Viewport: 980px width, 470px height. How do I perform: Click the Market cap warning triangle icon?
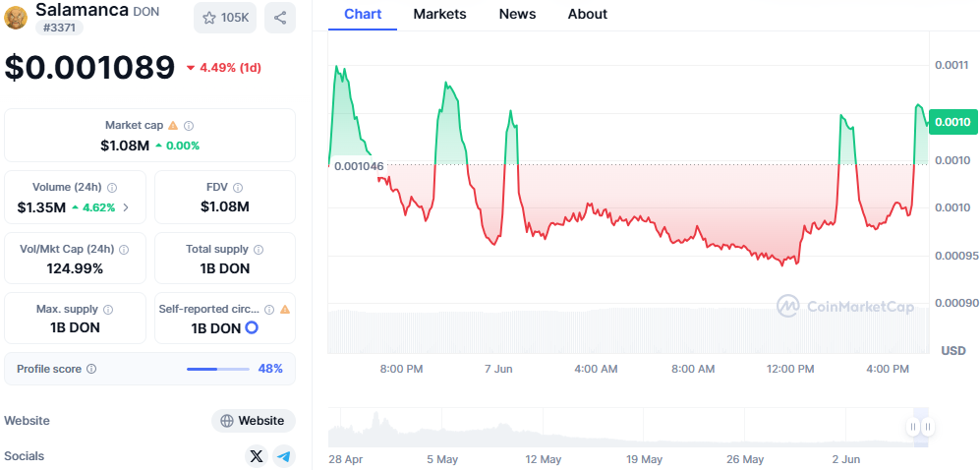point(173,126)
